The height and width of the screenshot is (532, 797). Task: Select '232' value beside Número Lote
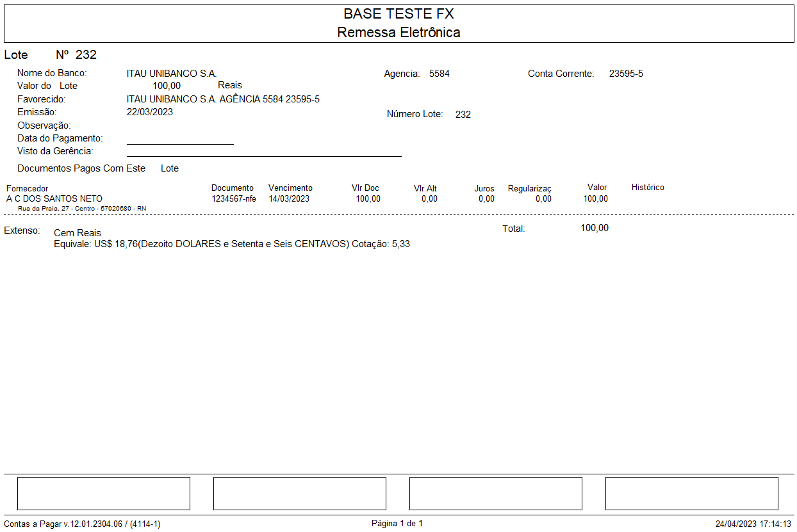(463, 115)
